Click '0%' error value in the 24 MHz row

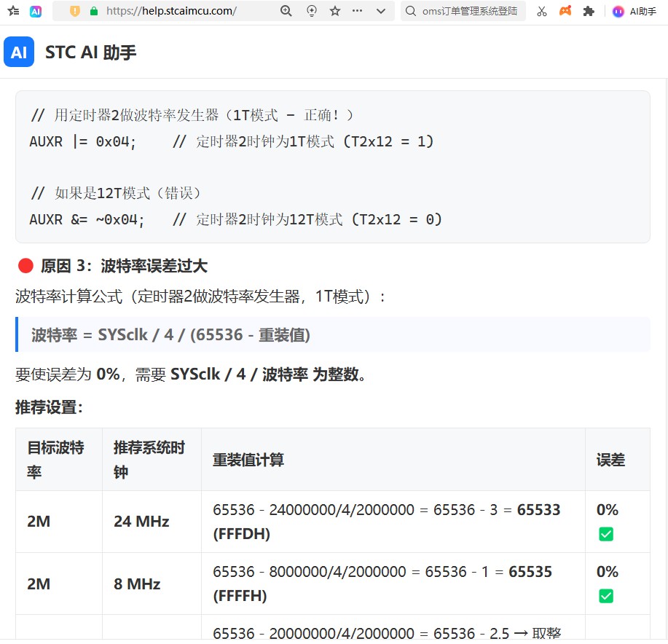[x=607, y=509]
